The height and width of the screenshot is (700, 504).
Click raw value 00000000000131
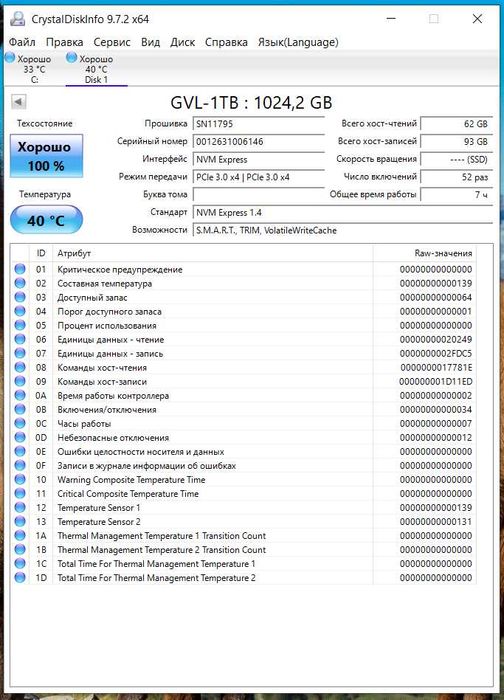pos(436,521)
